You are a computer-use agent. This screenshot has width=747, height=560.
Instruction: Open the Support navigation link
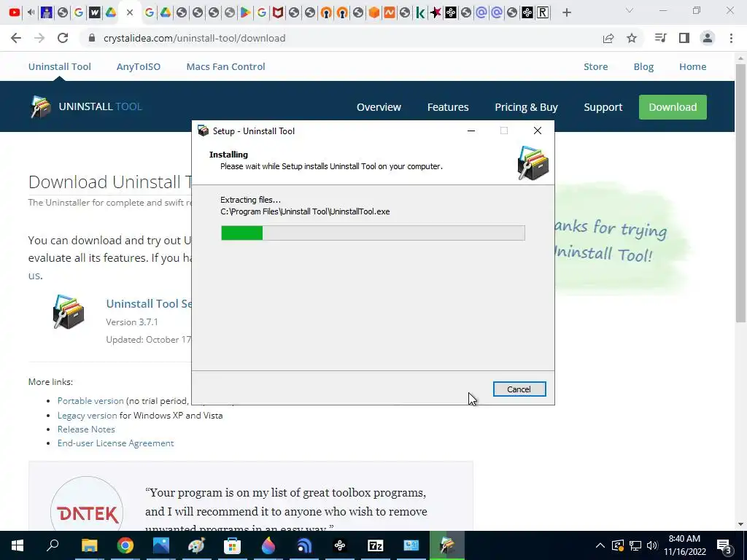pos(603,107)
